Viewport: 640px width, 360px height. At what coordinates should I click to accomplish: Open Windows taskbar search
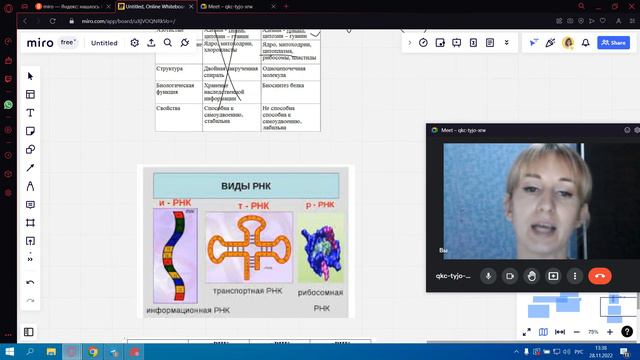pos(30,352)
